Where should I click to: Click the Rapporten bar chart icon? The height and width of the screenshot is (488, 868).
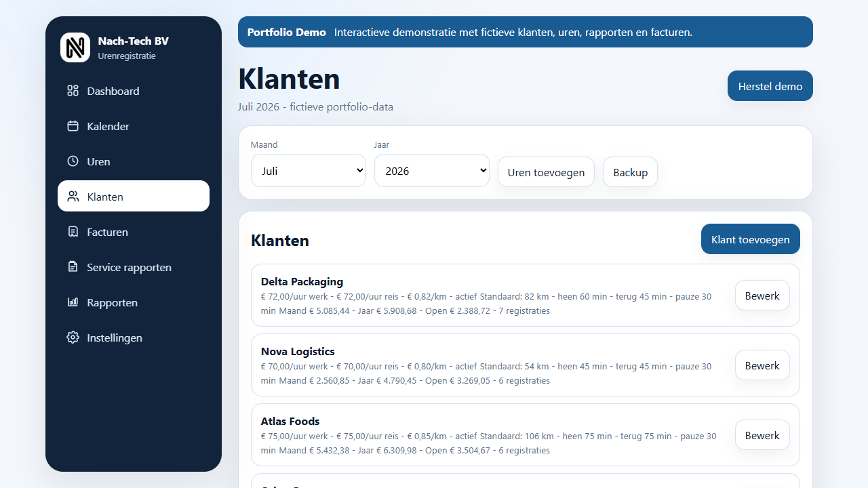click(73, 302)
